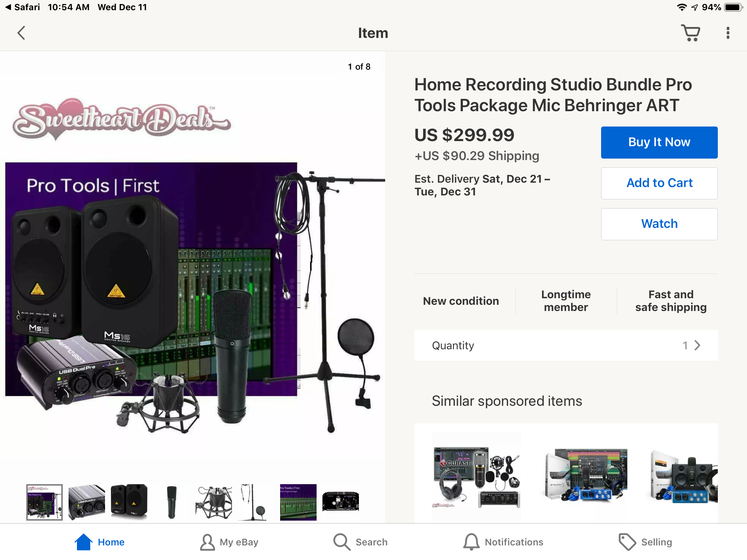Open the Notifications bell tab

coord(503,542)
